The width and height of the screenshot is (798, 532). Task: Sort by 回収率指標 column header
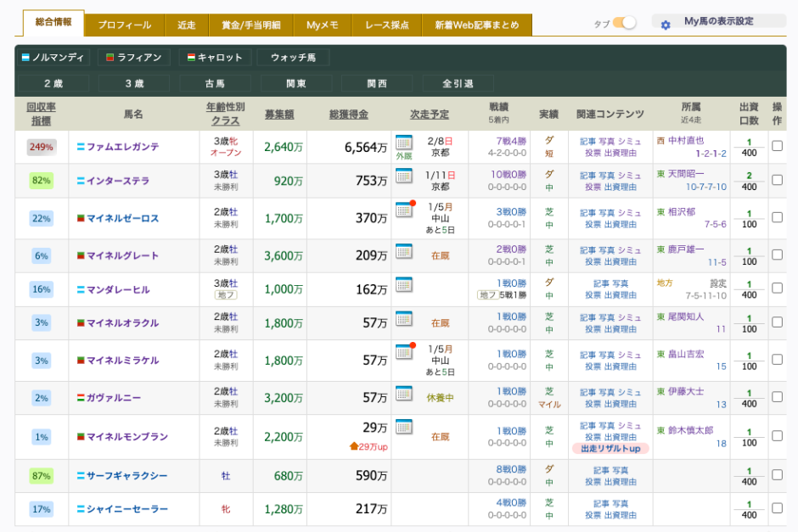42,115
